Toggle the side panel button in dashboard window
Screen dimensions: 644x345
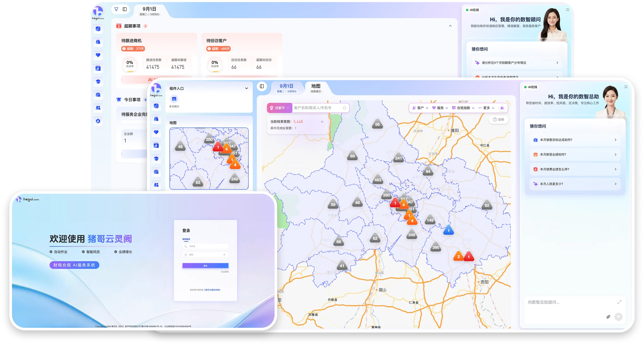[x=125, y=9]
